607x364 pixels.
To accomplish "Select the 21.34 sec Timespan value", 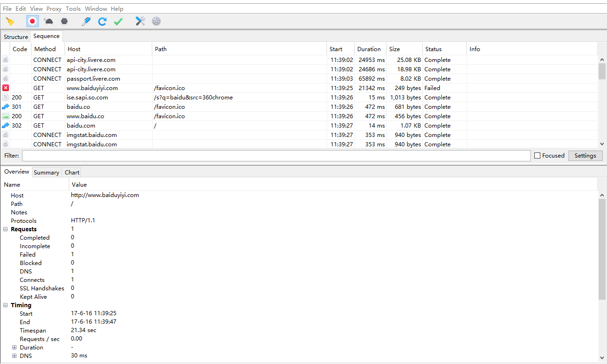I will point(84,330).
